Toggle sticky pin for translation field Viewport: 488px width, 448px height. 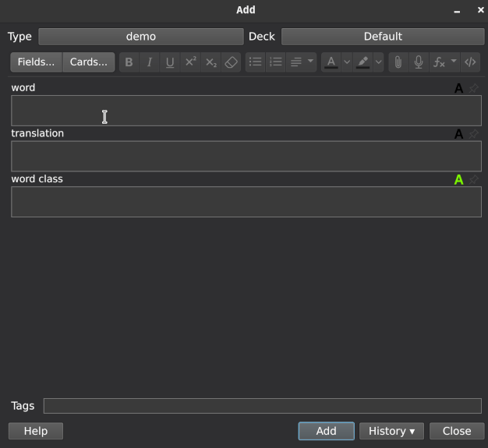pyautogui.click(x=474, y=134)
